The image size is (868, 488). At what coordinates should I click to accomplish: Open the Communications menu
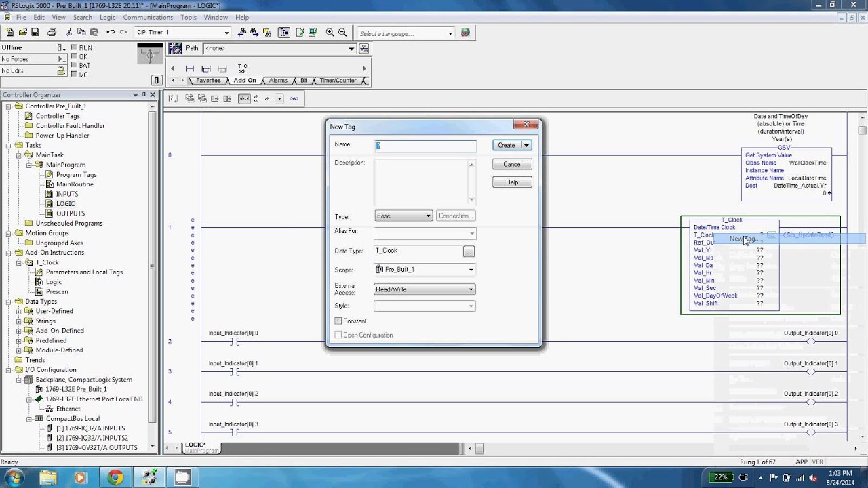148,17
